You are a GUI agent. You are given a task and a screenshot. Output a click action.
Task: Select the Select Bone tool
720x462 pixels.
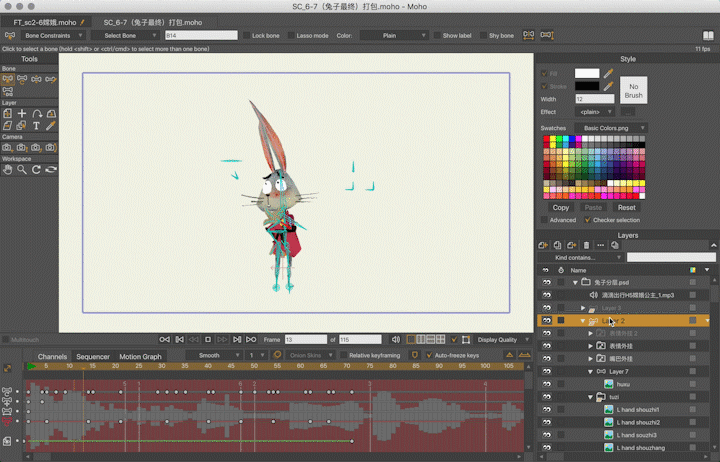(7, 79)
